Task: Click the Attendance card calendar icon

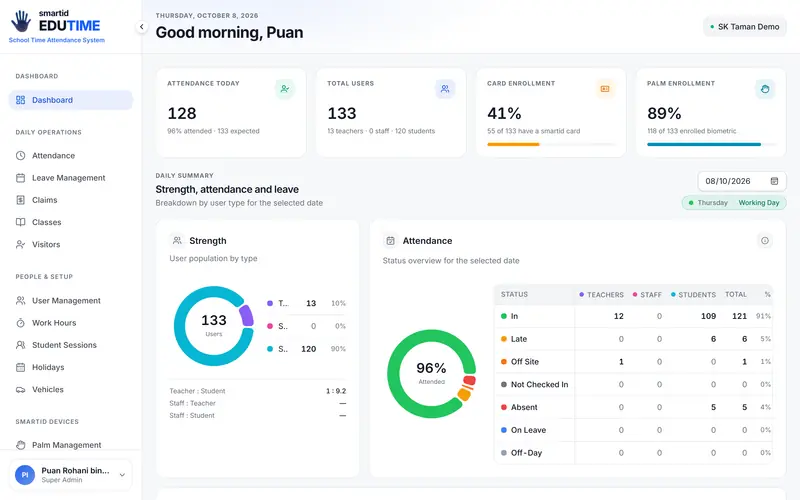Action: click(390, 240)
